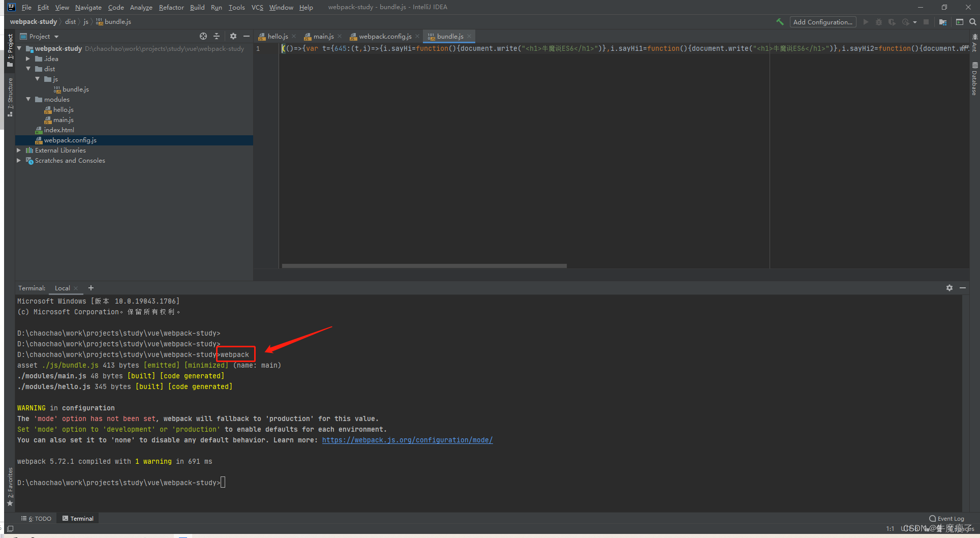Screen dimensions: 980x538
Task: Click the editor horizontal scrollbar thumb
Action: coord(424,265)
